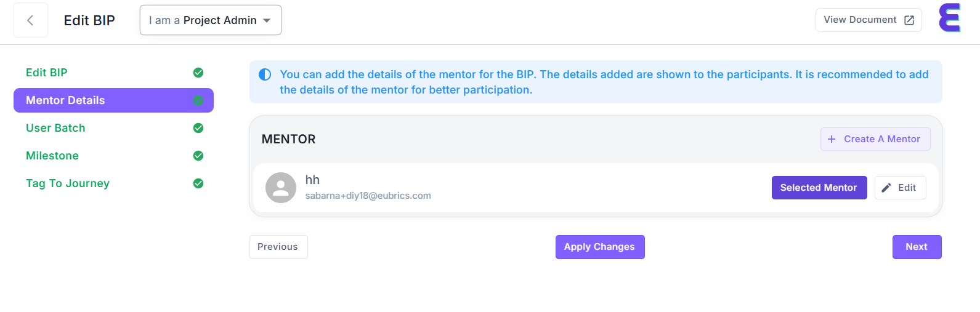Image resolution: width=980 pixels, height=312 pixels.
Task: Select the Mentor Details step
Action: (x=65, y=100)
